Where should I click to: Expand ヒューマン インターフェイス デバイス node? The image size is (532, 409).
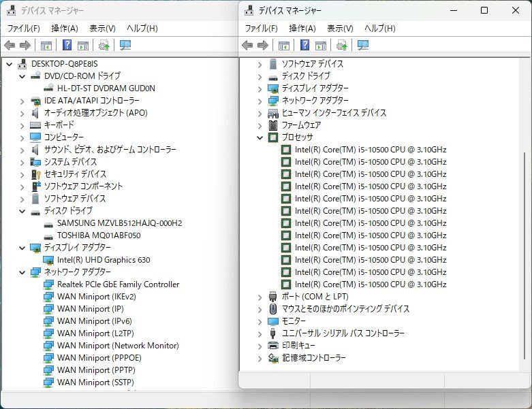pyautogui.click(x=260, y=113)
